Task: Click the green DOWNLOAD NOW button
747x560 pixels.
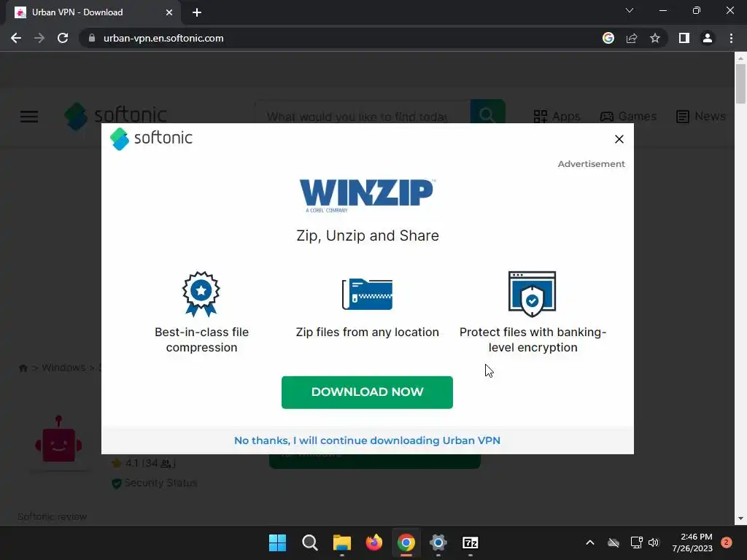Action: click(x=367, y=392)
